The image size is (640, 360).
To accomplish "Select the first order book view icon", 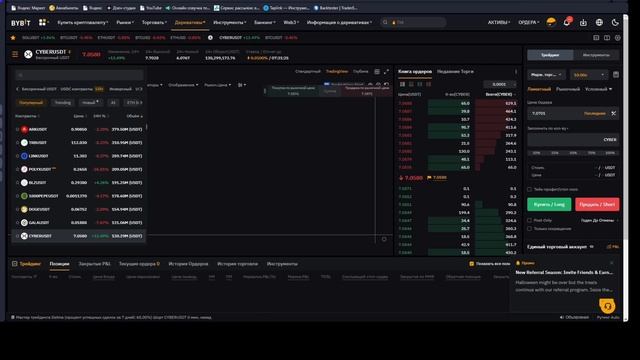I will (x=402, y=84).
